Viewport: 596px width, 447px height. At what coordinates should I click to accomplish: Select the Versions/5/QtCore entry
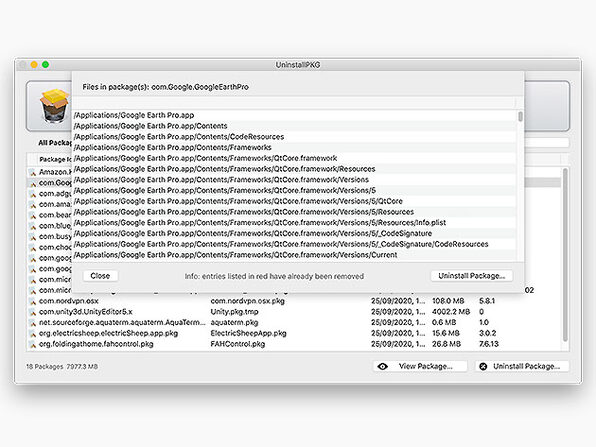pyautogui.click(x=295, y=201)
